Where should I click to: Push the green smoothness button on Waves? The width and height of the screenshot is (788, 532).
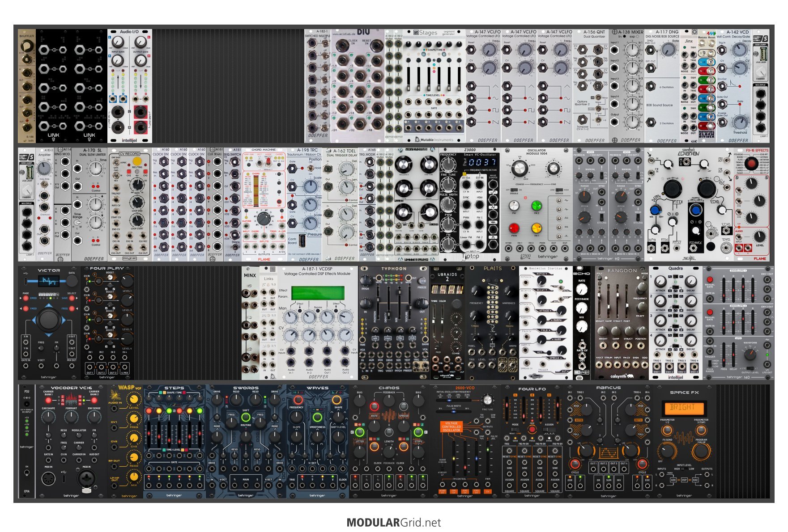317,418
